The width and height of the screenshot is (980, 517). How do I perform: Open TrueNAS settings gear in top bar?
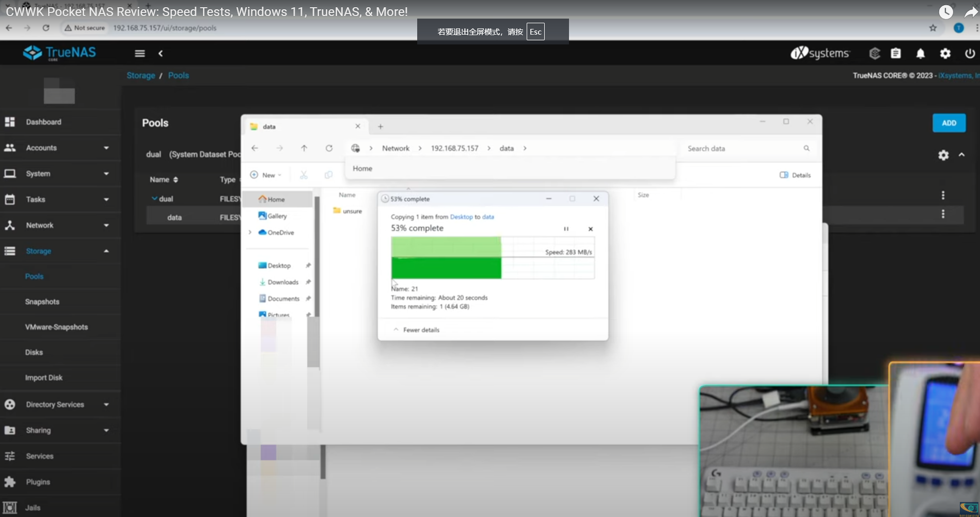(x=945, y=53)
